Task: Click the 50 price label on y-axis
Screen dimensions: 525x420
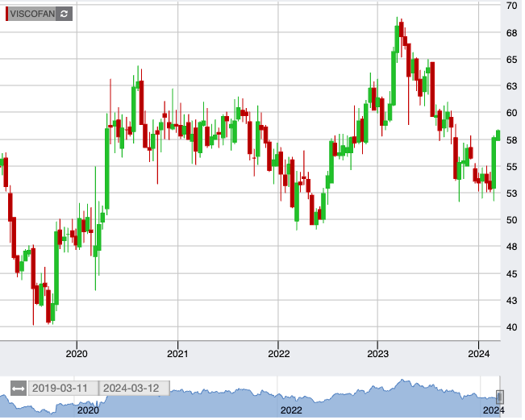Action: [x=512, y=220]
